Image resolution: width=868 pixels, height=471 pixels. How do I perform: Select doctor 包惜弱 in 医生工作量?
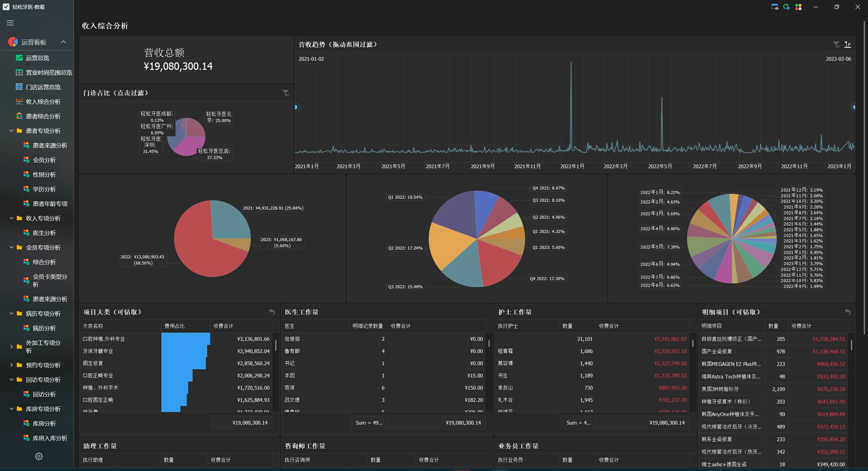pos(383,339)
